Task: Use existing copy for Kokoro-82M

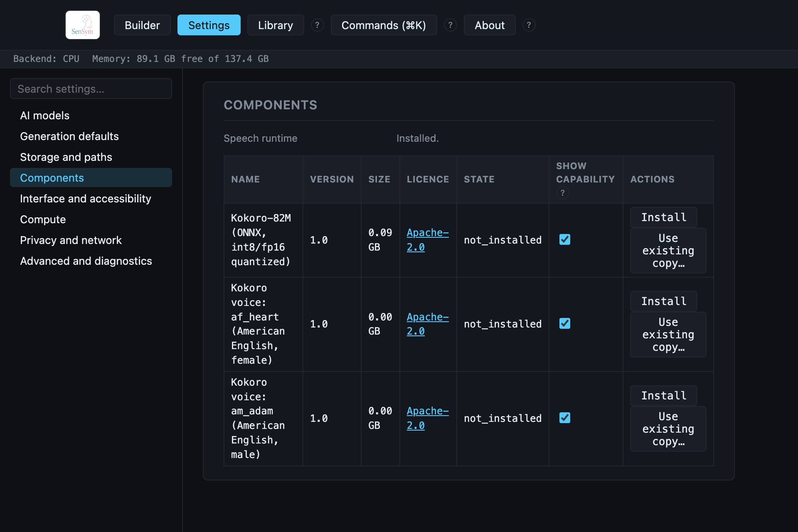Action: [668, 251]
